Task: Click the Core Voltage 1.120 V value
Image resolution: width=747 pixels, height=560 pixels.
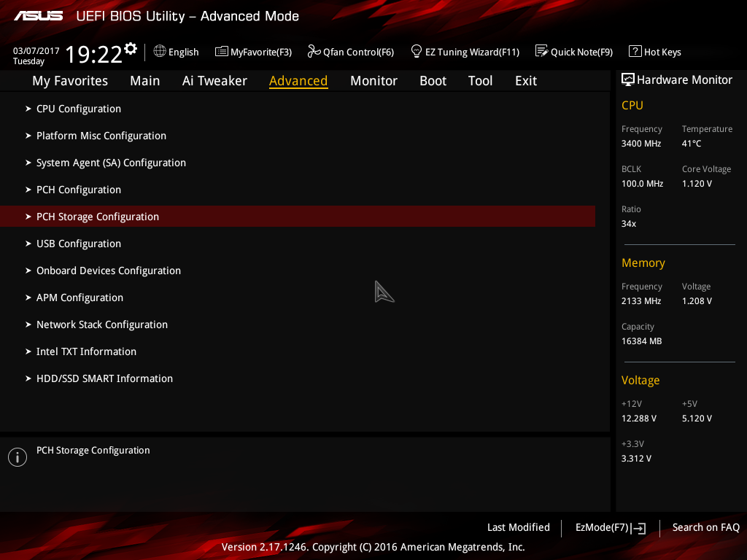Action: tap(697, 183)
